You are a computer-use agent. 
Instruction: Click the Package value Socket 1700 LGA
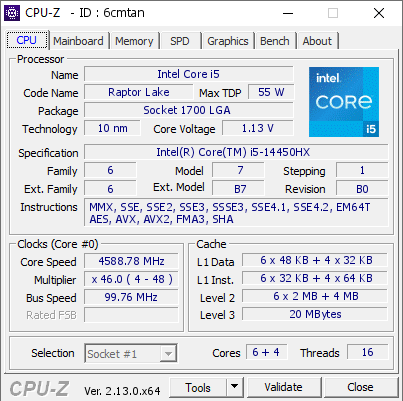pos(189,110)
